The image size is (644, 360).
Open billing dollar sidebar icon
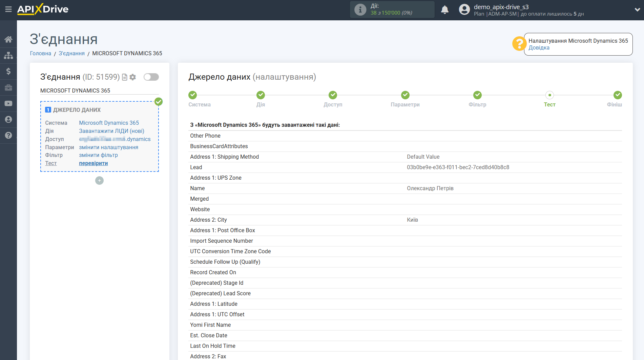(x=8, y=71)
